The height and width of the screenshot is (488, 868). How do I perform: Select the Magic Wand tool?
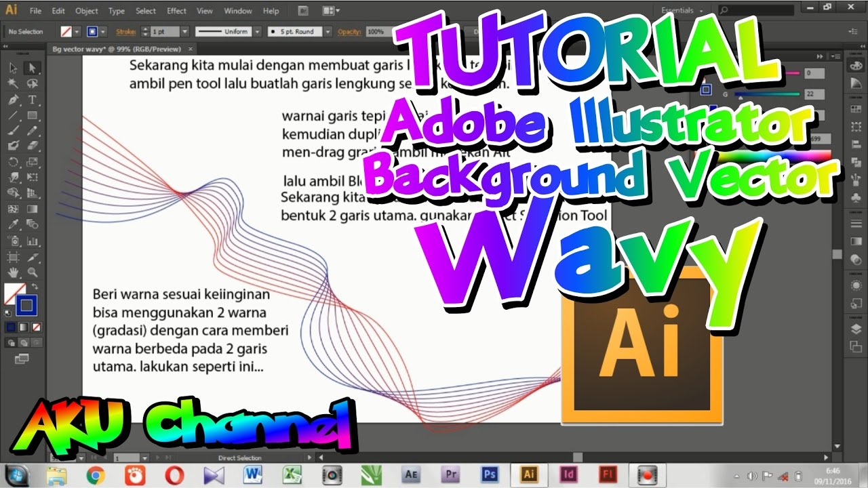click(14, 83)
